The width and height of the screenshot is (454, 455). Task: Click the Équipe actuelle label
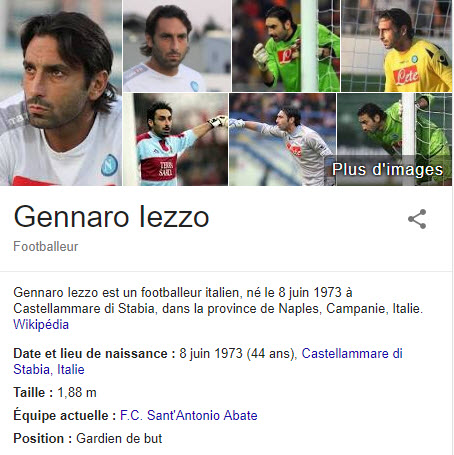pyautogui.click(x=65, y=415)
